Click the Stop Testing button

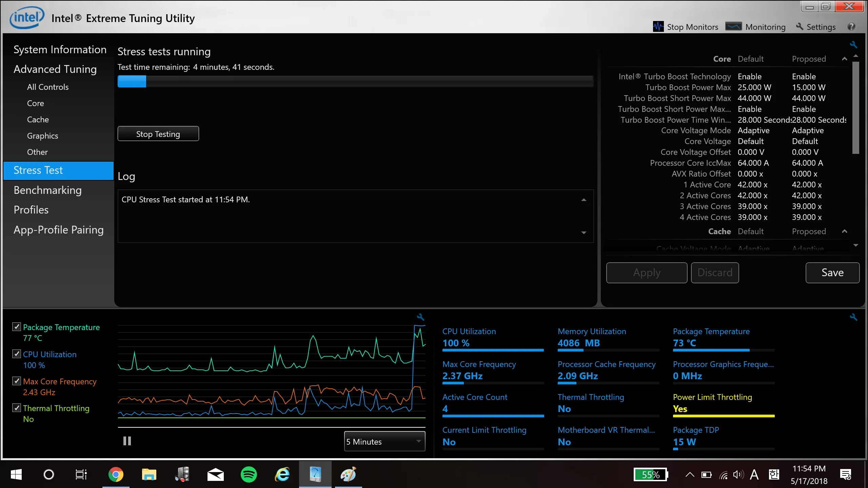pos(158,134)
